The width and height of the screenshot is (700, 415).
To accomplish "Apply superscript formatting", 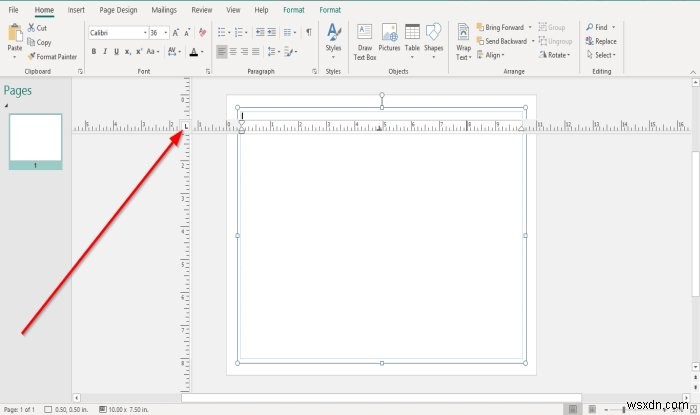I will pyautogui.click(x=139, y=52).
